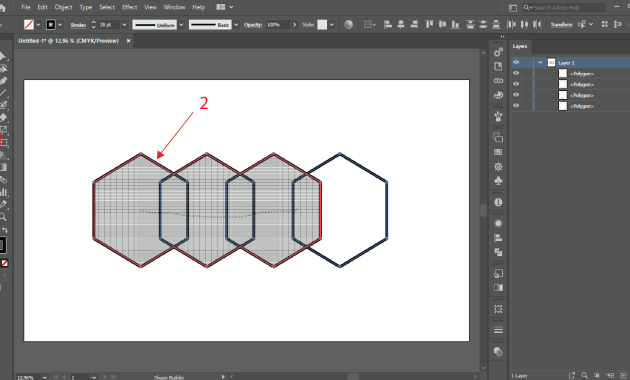The width and height of the screenshot is (630, 380).
Task: Open the Window menu
Action: coord(174,7)
